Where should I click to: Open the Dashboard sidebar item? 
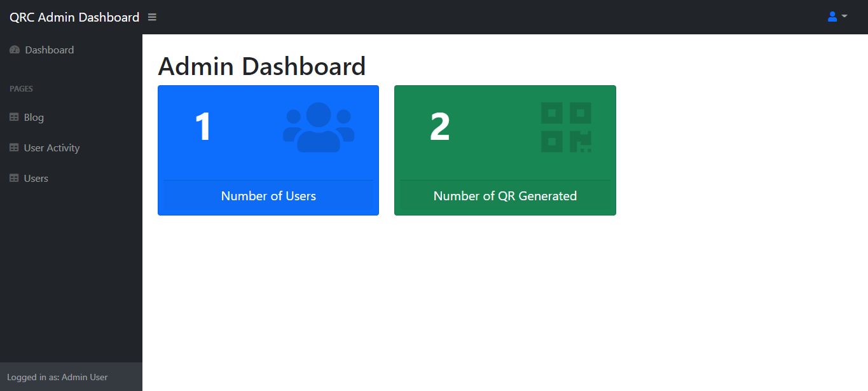click(x=49, y=50)
